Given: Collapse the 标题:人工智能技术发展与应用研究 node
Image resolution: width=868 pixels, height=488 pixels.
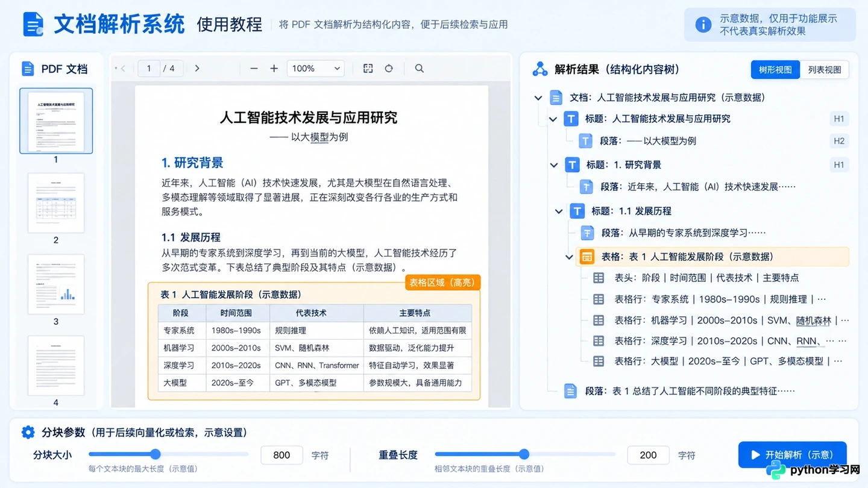Looking at the screenshot, I should (x=553, y=119).
